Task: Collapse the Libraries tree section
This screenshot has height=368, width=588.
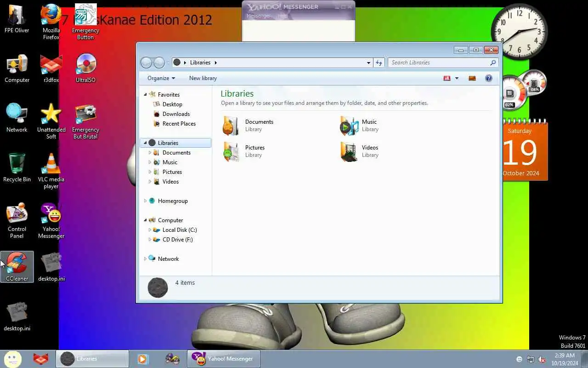Action: coord(145,143)
